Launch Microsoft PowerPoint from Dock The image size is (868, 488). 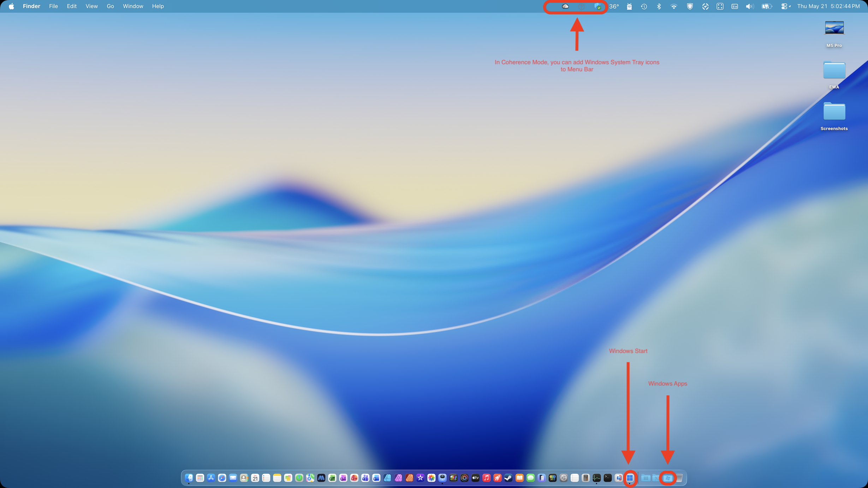tap(354, 478)
